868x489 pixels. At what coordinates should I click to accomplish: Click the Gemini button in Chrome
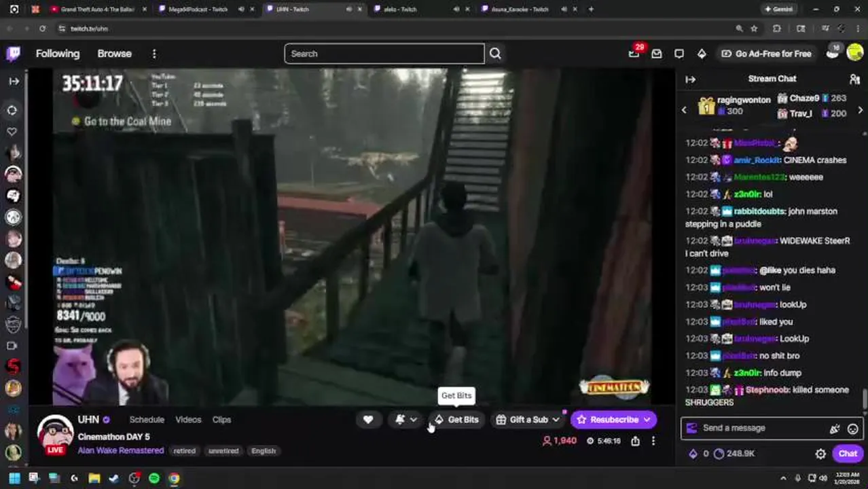(x=778, y=10)
